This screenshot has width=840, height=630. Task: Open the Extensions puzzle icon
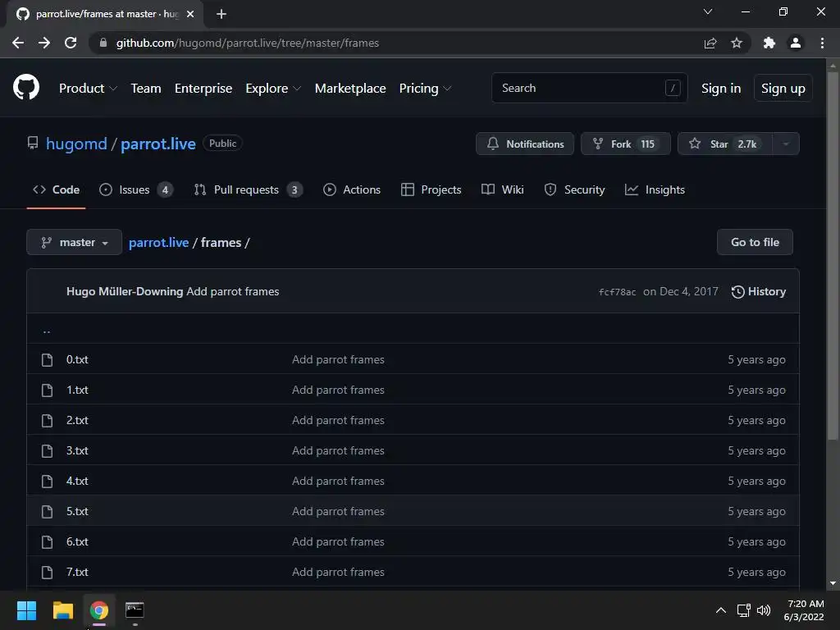tap(769, 43)
